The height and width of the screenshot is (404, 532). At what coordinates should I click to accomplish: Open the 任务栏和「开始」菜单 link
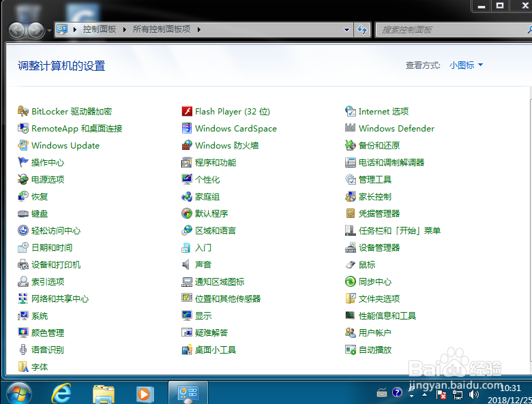(x=400, y=231)
